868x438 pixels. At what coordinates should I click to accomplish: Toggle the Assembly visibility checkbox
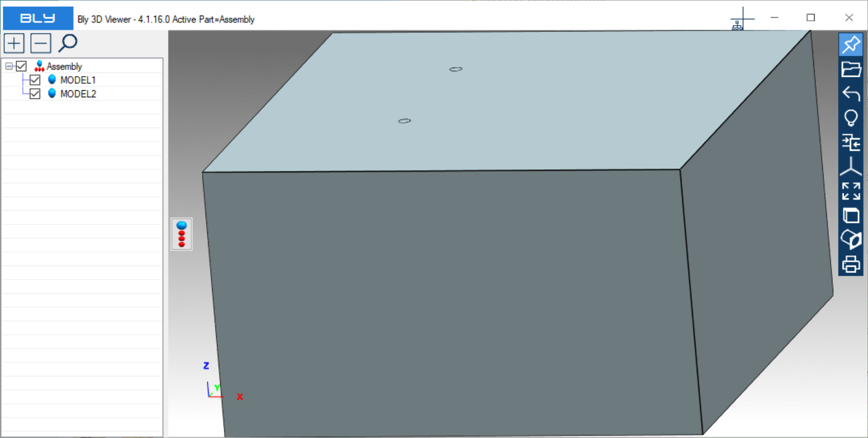[21, 66]
